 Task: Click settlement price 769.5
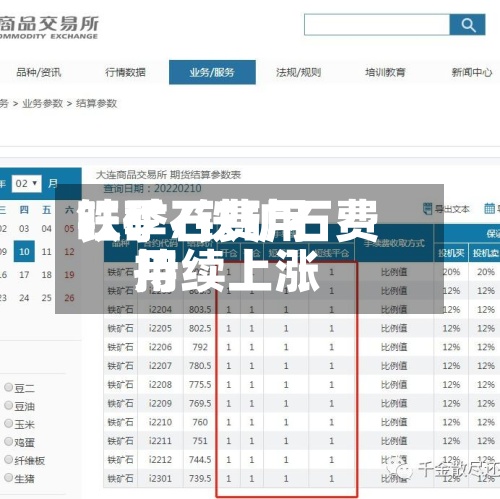[200, 403]
